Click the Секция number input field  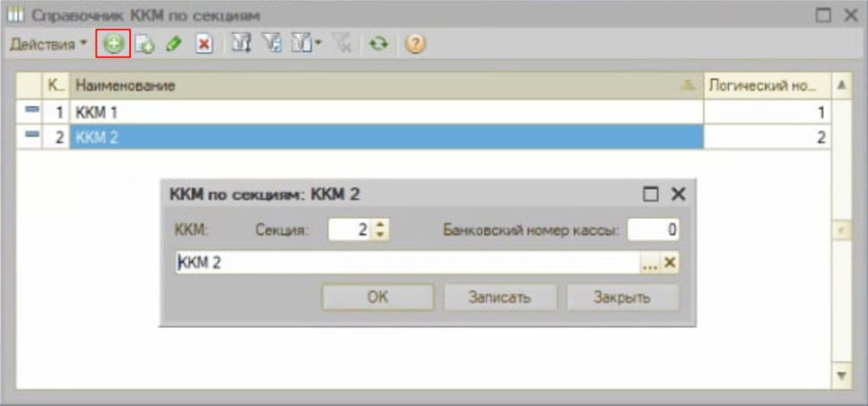pyautogui.click(x=349, y=230)
